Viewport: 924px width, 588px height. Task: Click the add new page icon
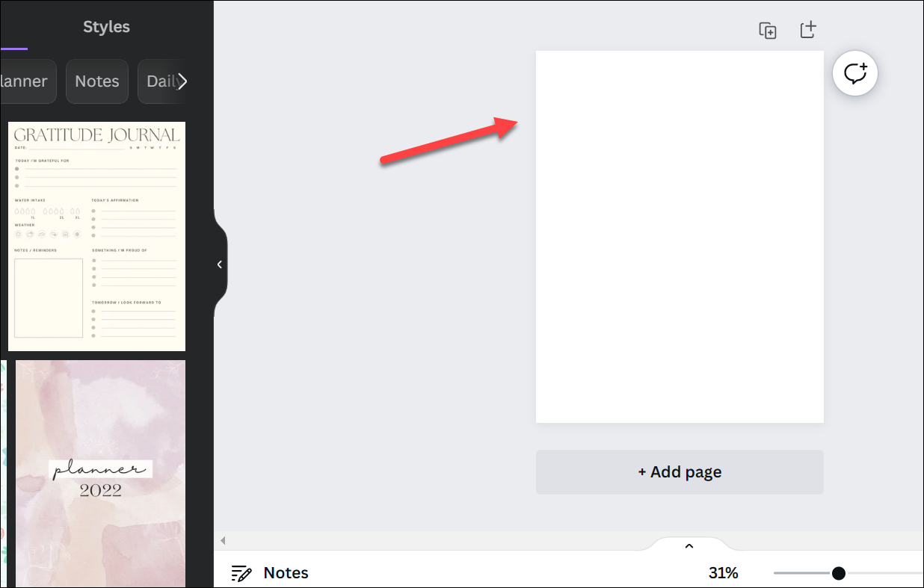pyautogui.click(x=808, y=30)
